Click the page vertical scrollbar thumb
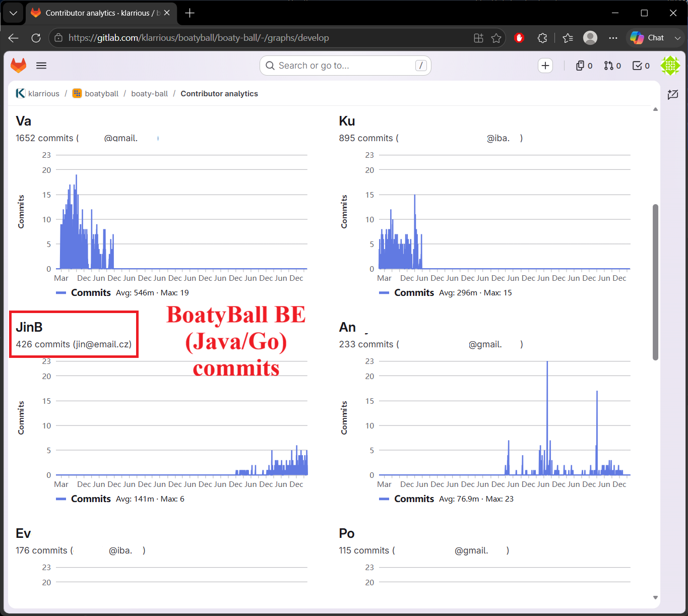Image resolution: width=688 pixels, height=616 pixels. (655, 282)
